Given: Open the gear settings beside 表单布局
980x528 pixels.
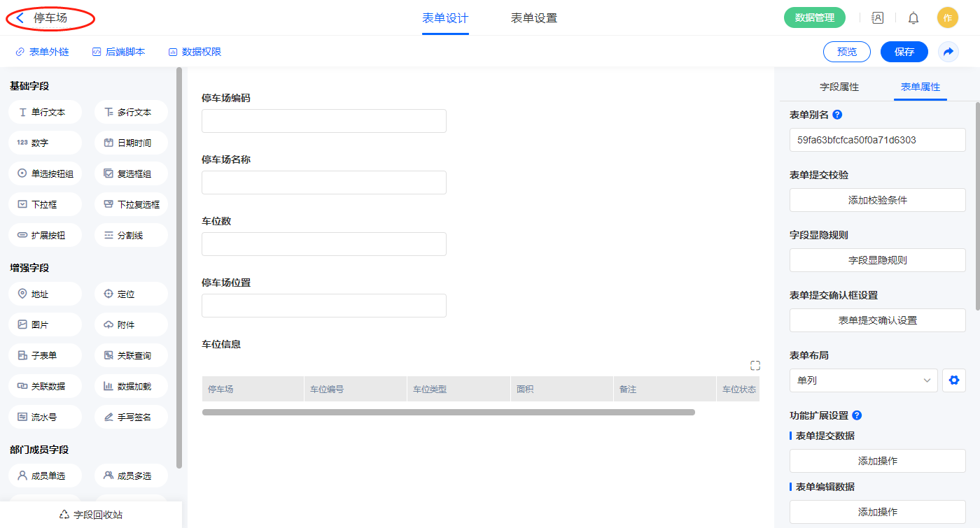Looking at the screenshot, I should [x=953, y=380].
